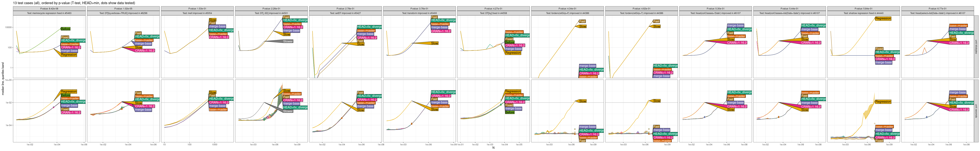Click the 'P.value: 8.42e-08' strip header
Image resolution: width=980 pixels, height=151 pixels.
click(49, 8)
